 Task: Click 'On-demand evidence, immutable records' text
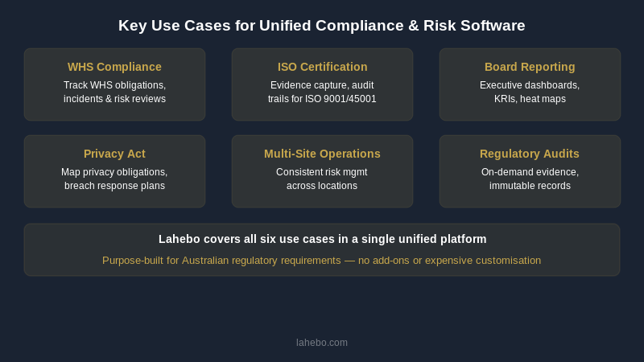tap(530, 179)
